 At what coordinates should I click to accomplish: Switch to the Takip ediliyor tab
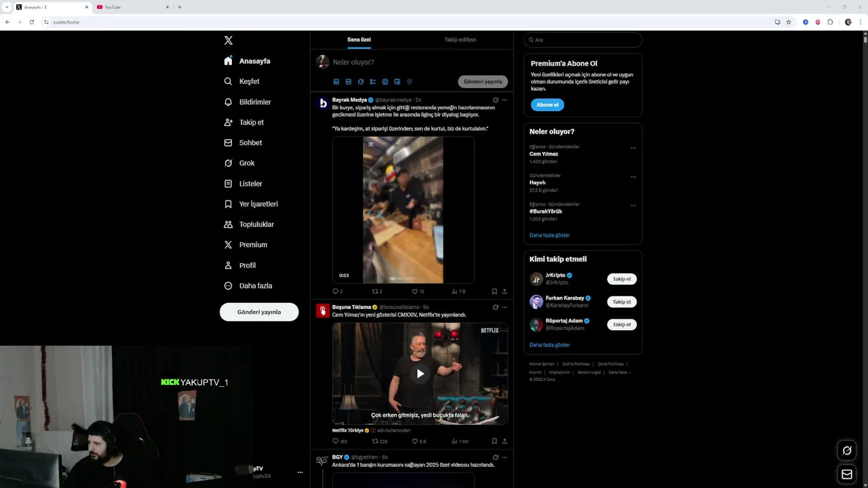(460, 39)
